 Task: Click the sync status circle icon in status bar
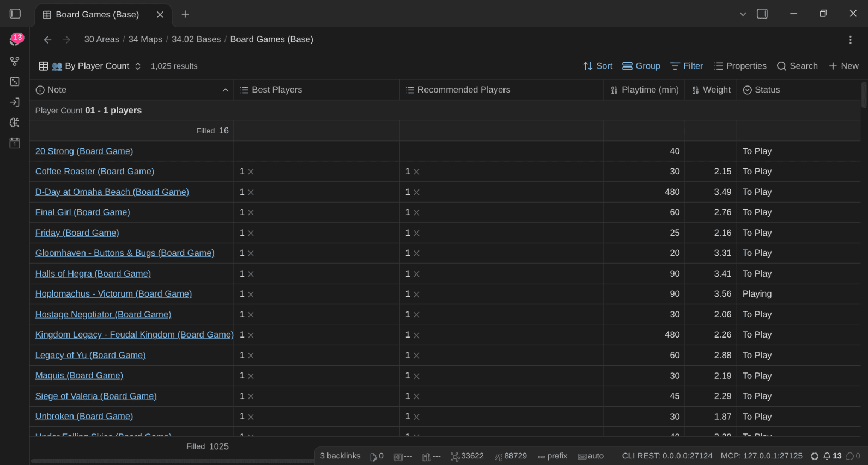pyautogui.click(x=815, y=456)
